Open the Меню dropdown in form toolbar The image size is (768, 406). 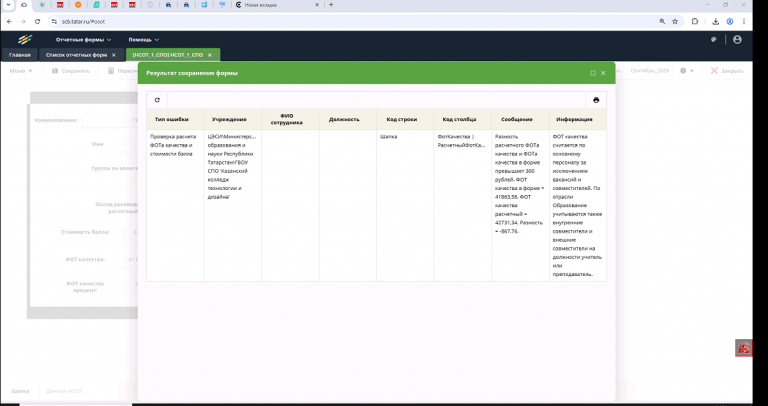pos(21,71)
